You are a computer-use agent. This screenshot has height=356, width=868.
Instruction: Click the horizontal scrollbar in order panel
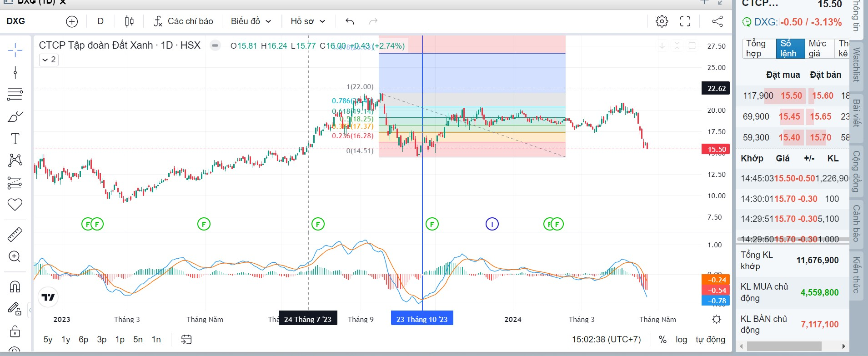pyautogui.click(x=784, y=346)
